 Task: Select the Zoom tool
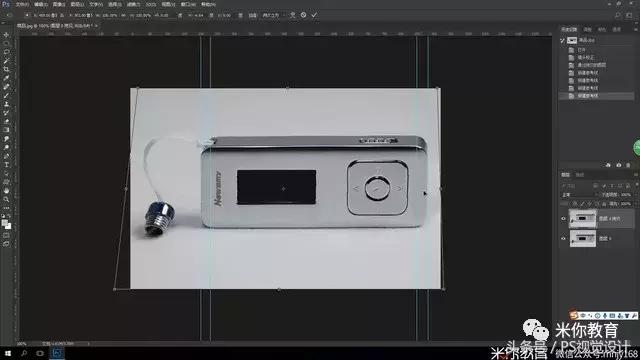(6, 199)
